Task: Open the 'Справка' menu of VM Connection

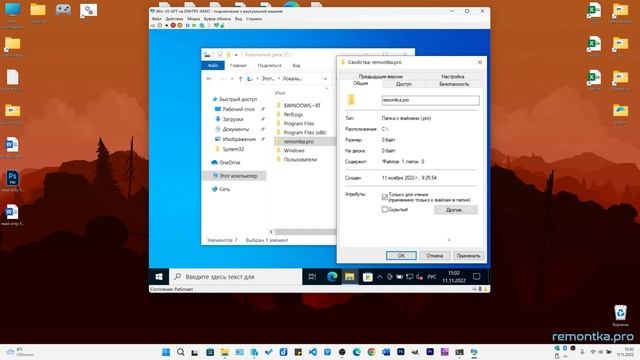Action: point(254,19)
